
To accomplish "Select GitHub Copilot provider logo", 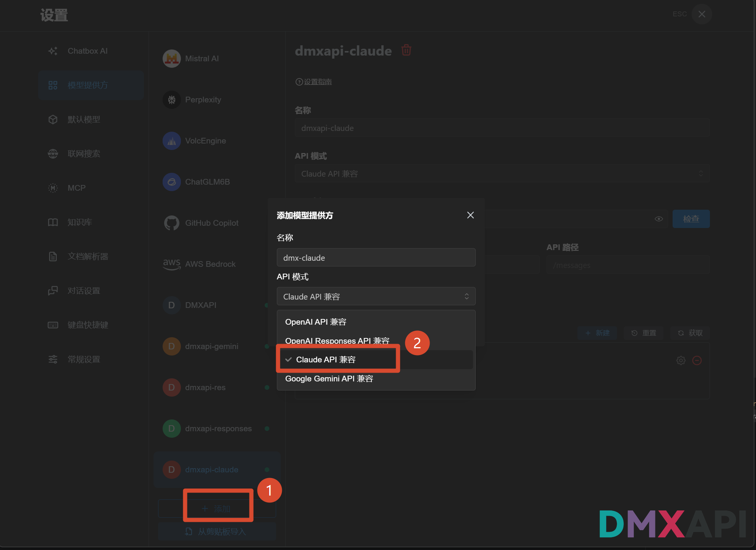I will [x=172, y=223].
